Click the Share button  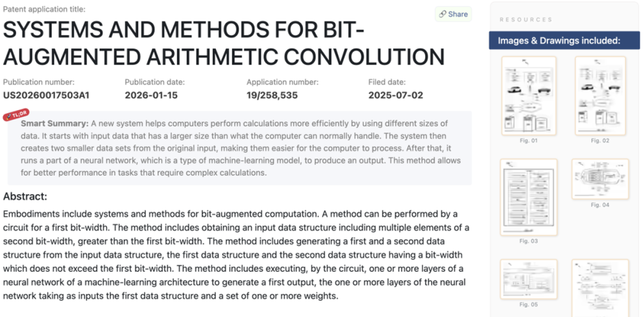tap(453, 14)
